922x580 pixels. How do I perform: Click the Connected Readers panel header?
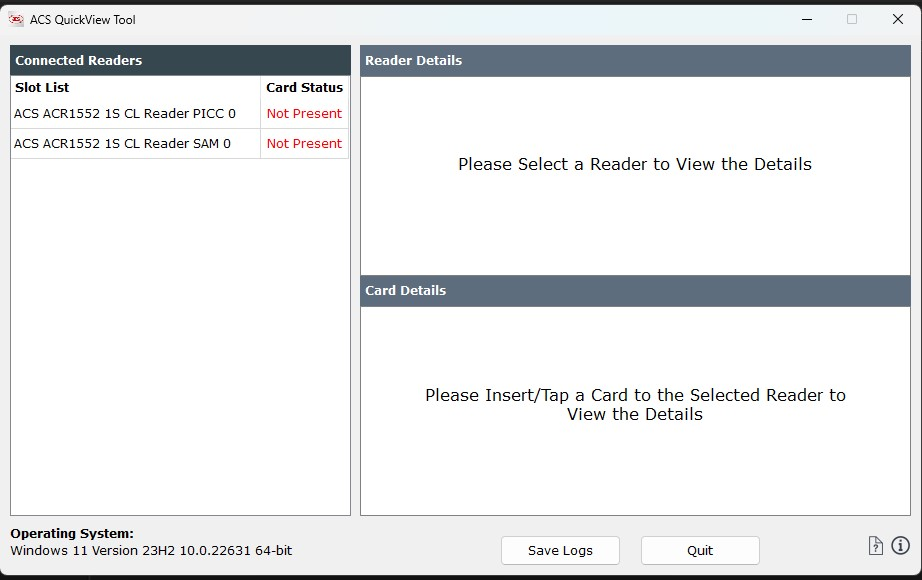tap(181, 61)
